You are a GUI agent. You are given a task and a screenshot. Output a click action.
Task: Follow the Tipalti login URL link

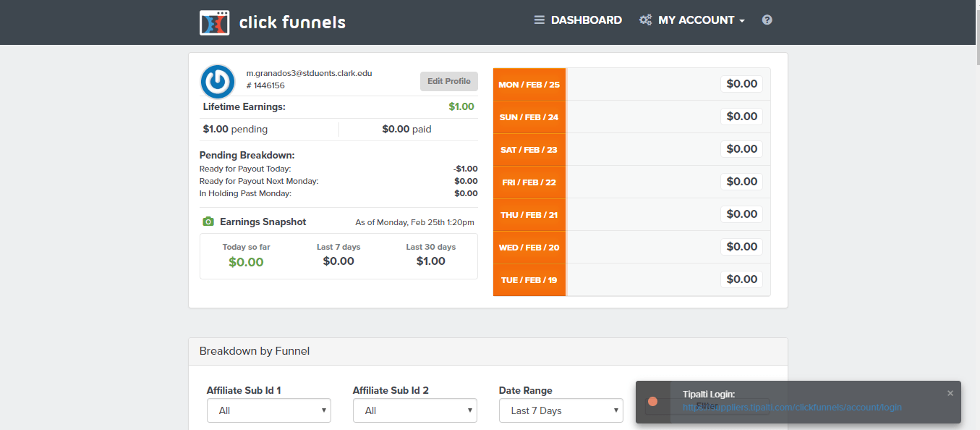792,407
